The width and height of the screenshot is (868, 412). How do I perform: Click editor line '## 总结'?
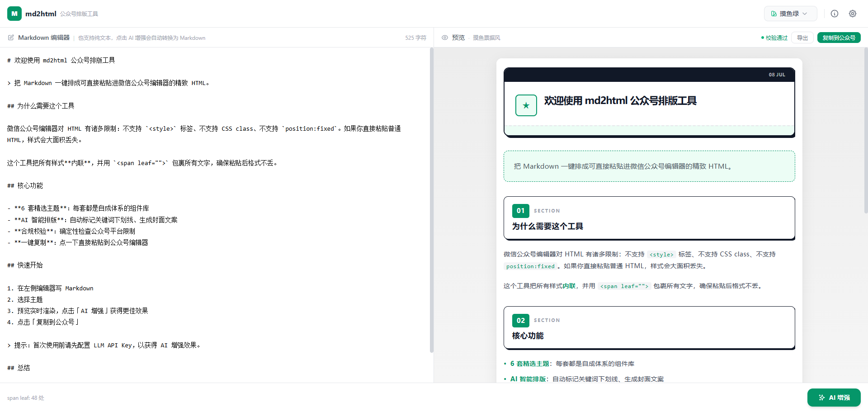pyautogui.click(x=19, y=368)
